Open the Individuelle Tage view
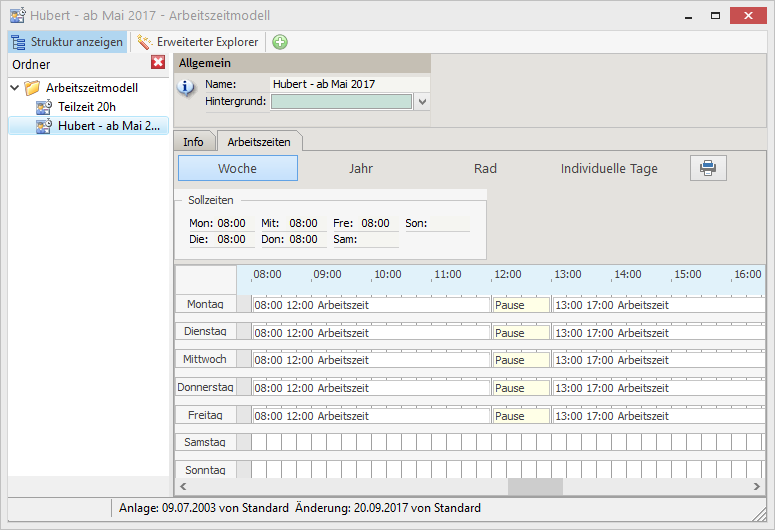Image resolution: width=775 pixels, height=530 pixels. (x=609, y=168)
